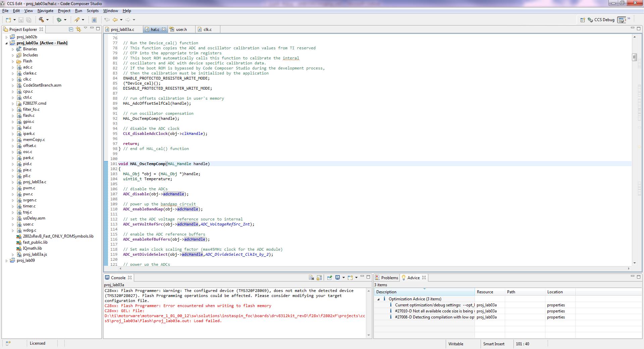Sort by the Resource column header
Viewport: 644px width, 349px height.
point(490,292)
